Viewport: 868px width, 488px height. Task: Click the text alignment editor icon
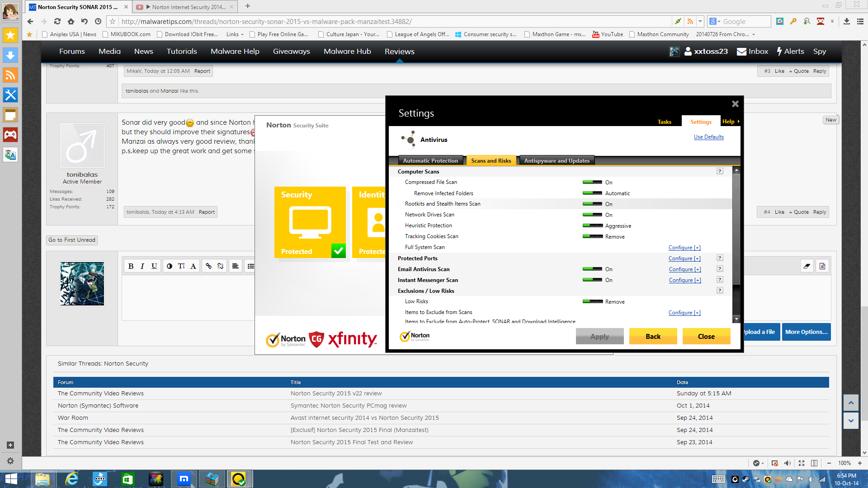click(x=236, y=266)
